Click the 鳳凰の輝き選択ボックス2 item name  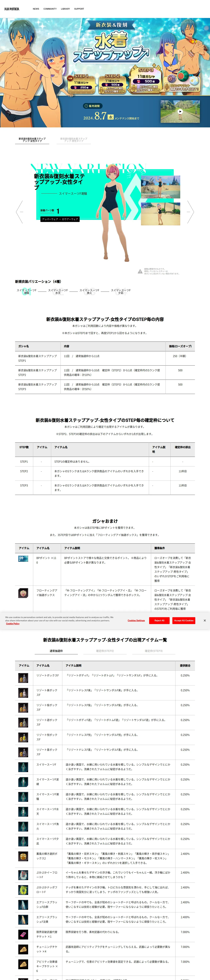click(47, 856)
